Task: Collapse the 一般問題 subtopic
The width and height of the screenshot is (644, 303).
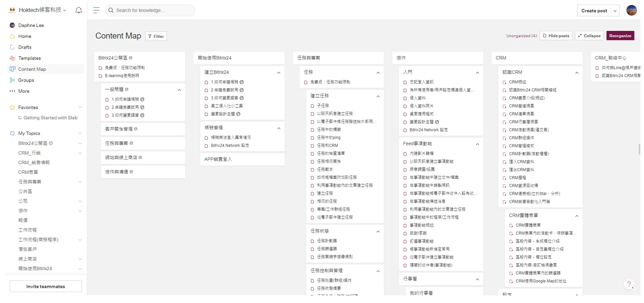Action: pos(179,90)
